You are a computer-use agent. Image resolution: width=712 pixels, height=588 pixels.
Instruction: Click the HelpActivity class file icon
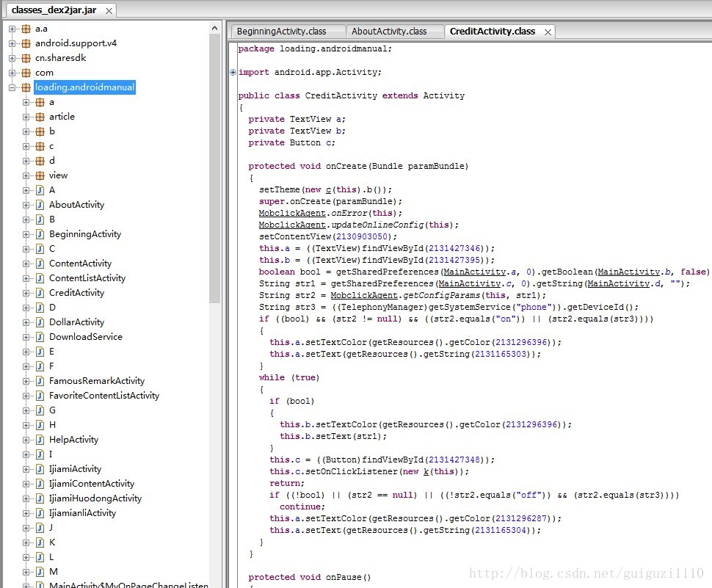(40, 440)
